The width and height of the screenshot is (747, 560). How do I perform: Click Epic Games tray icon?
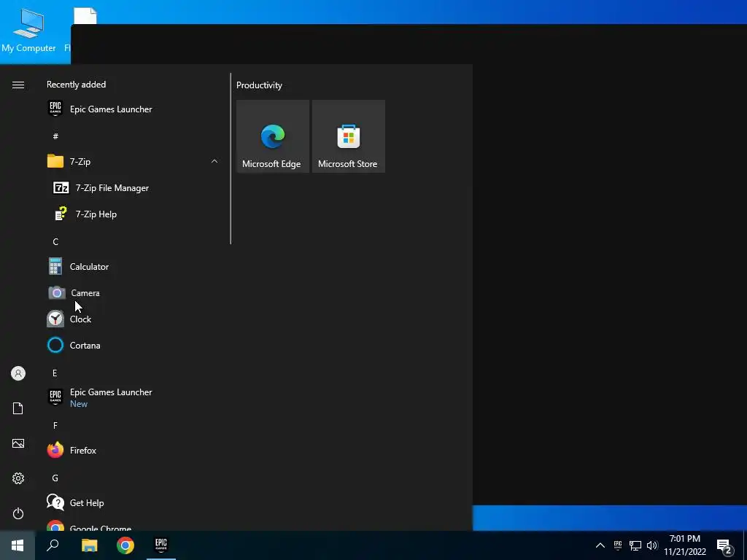click(x=618, y=545)
